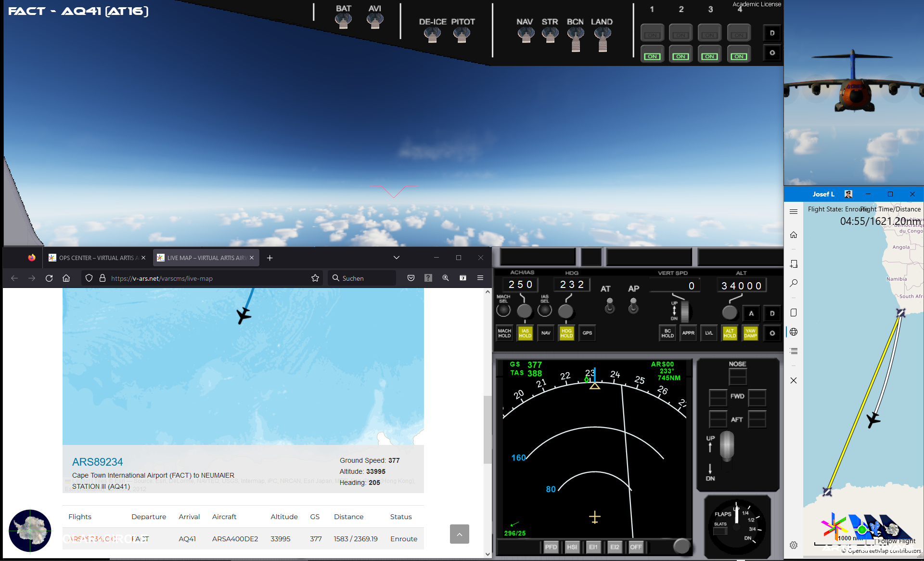
Task: Open the hamburger menu in the Josef L window
Action: click(794, 211)
